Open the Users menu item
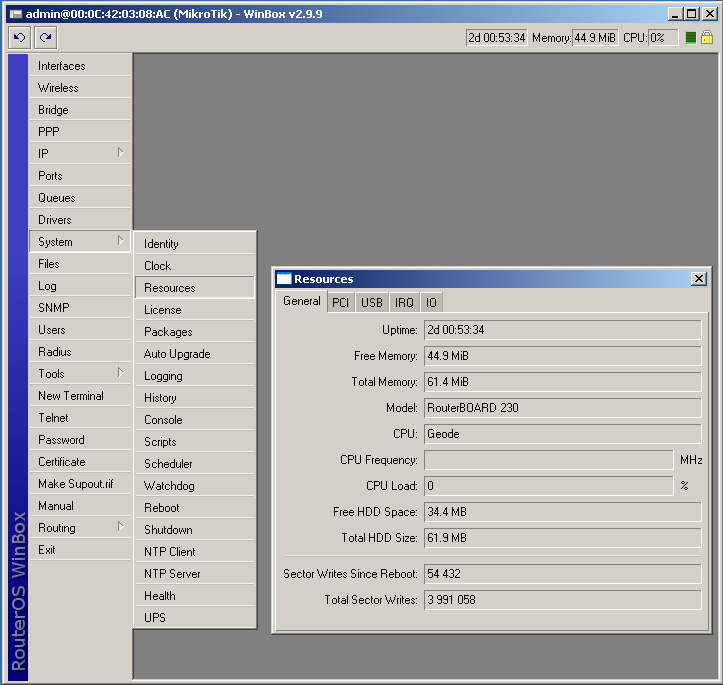This screenshot has width=723, height=685. [x=80, y=330]
